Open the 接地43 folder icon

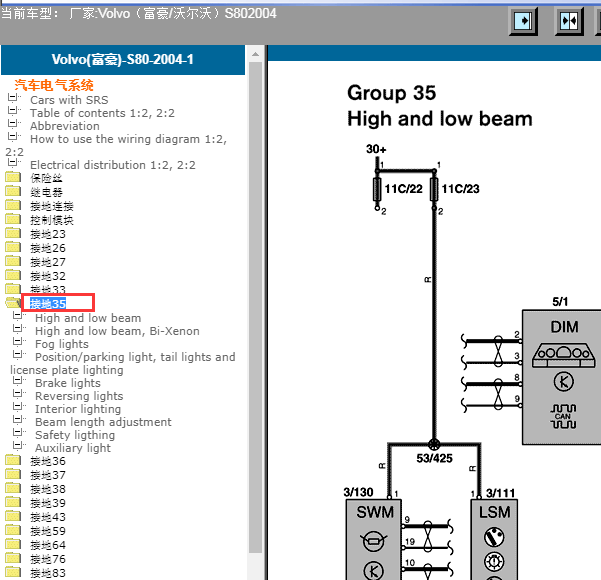(x=13, y=516)
